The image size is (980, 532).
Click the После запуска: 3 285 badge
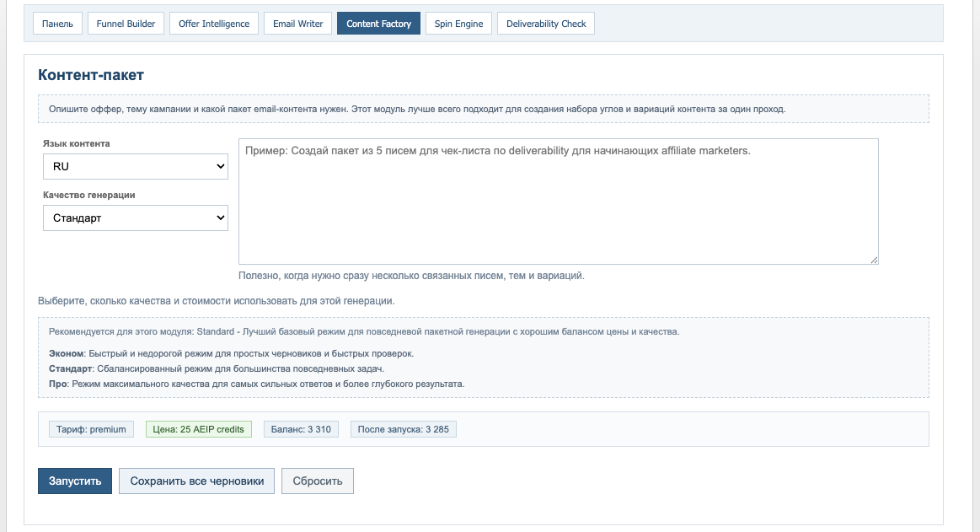coord(403,428)
